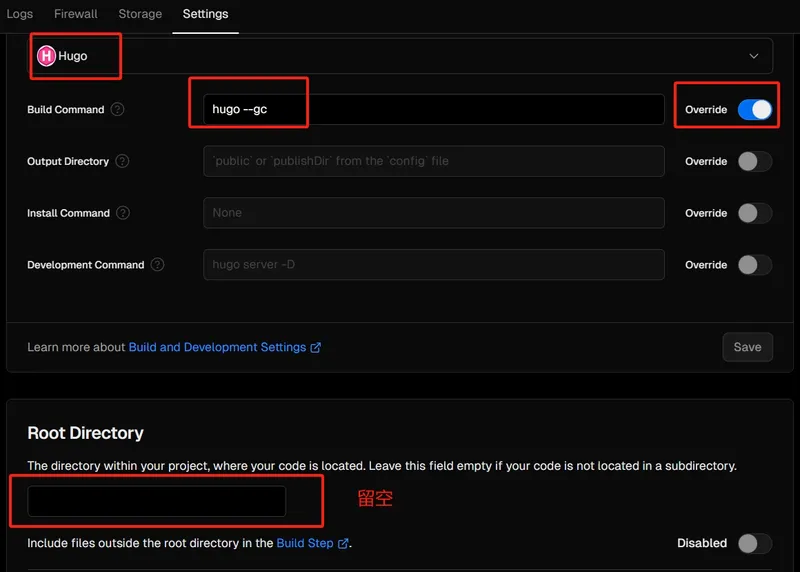Image resolution: width=800 pixels, height=572 pixels.
Task: Click the Disabled status label
Action: coord(702,543)
